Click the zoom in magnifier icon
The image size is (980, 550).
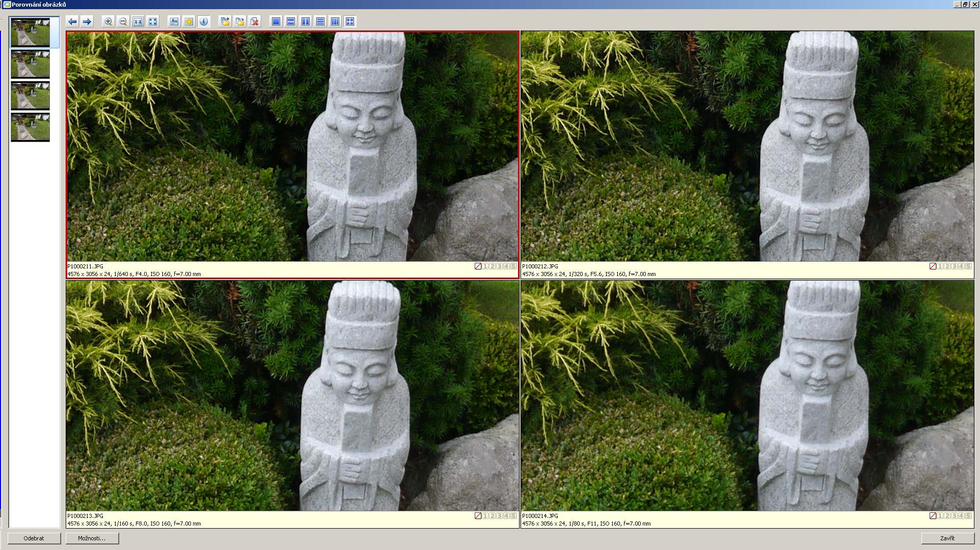click(x=108, y=21)
